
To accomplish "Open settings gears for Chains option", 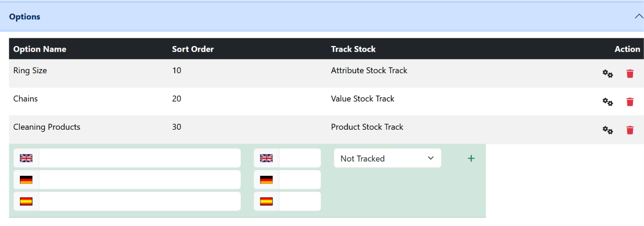I will click(x=607, y=102).
